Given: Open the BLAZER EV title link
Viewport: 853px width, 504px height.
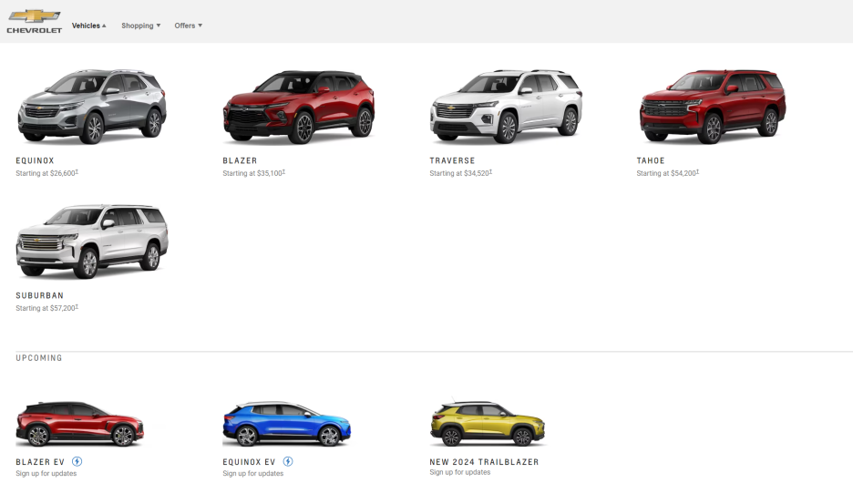Looking at the screenshot, I should [x=40, y=462].
